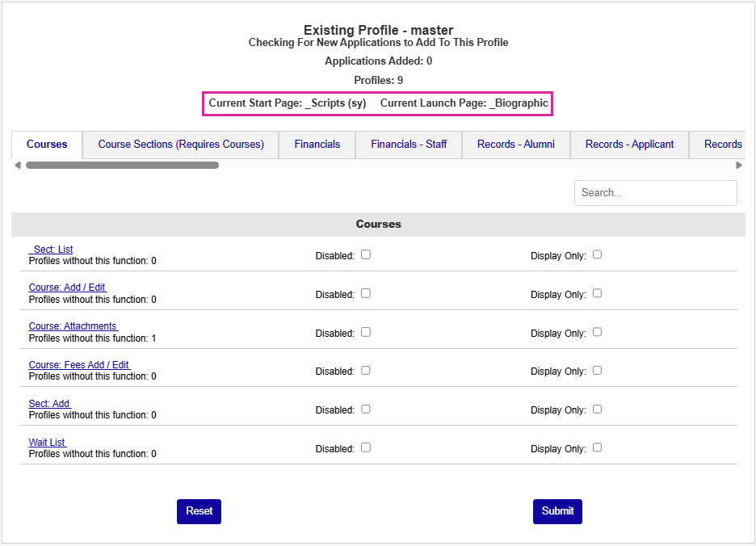Select the Courses tab
Screen dimensions: 756x546
coord(47,145)
